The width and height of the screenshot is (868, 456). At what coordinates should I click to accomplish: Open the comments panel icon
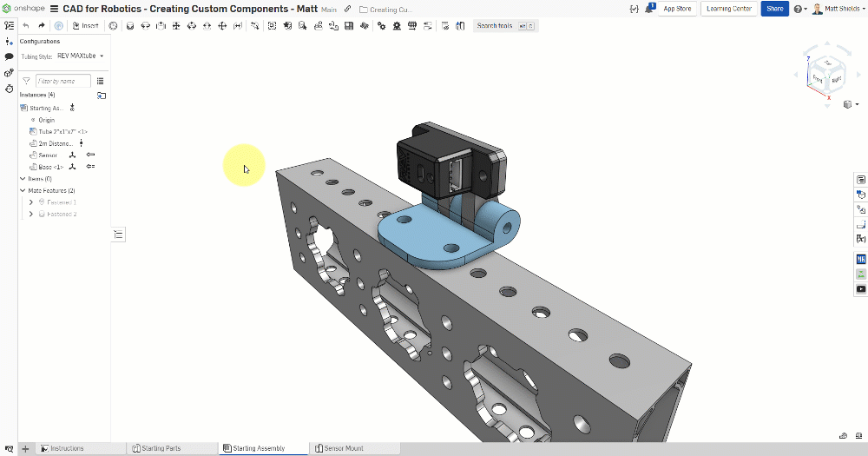[x=9, y=56]
